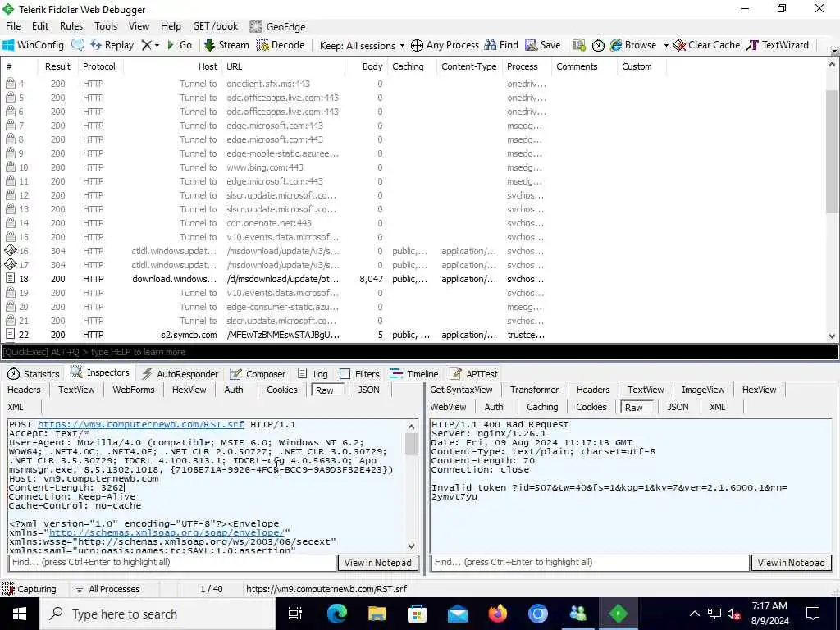Replay the selected session

click(x=112, y=46)
